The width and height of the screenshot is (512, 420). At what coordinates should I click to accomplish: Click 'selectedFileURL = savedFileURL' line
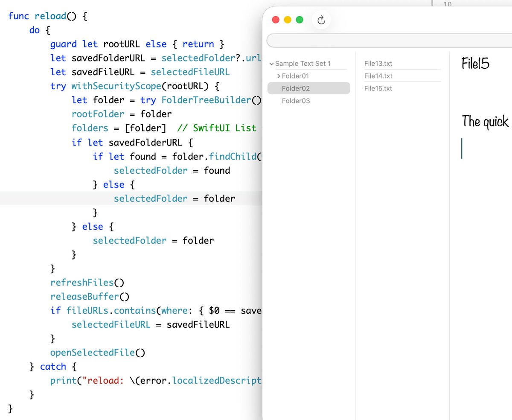pos(151,324)
